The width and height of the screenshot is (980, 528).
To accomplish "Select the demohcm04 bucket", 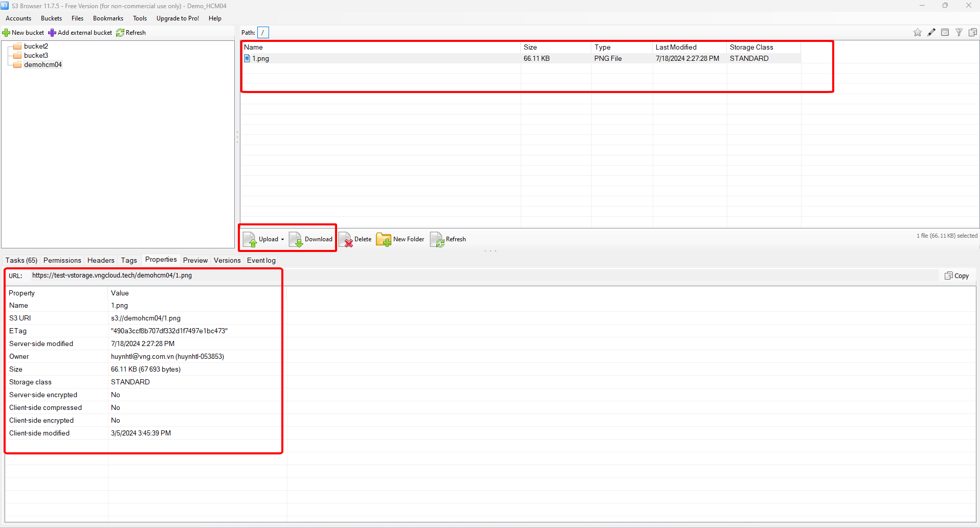I will 42,65.
